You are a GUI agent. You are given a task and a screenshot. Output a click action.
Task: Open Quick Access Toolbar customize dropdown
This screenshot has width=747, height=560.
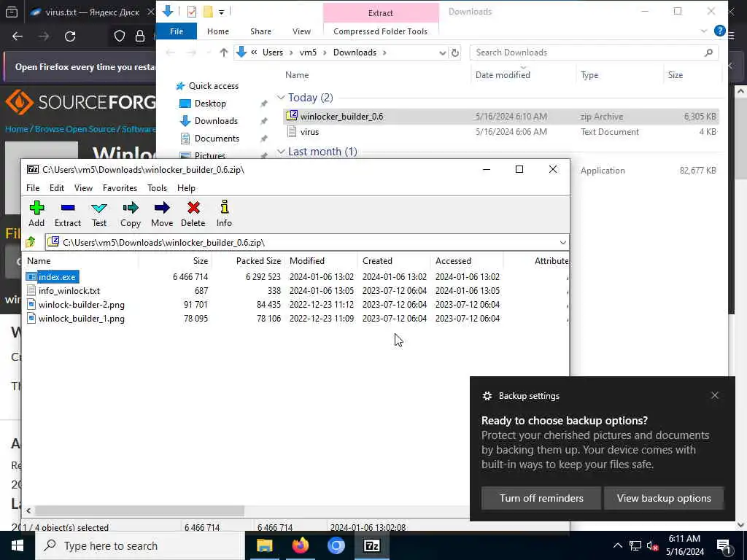click(222, 12)
